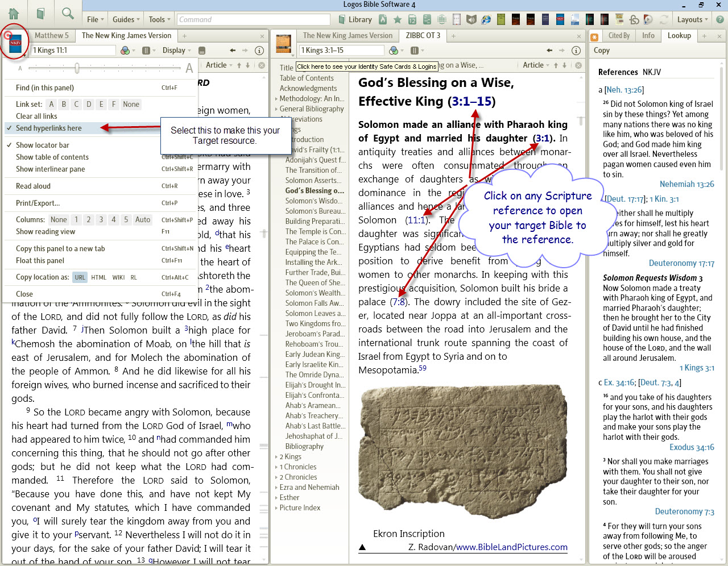Go to the Home page icon
This screenshot has height=566, width=728.
coord(13,14)
